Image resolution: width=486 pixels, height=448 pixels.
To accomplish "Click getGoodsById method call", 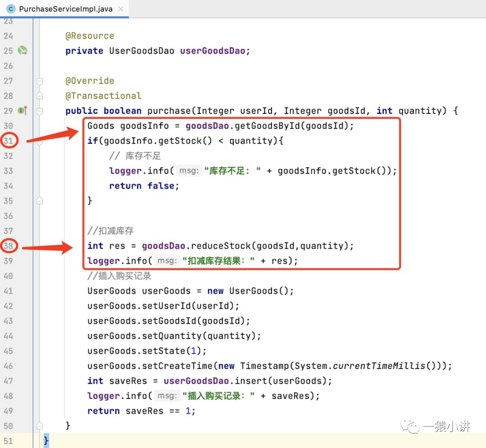I will click(267, 126).
